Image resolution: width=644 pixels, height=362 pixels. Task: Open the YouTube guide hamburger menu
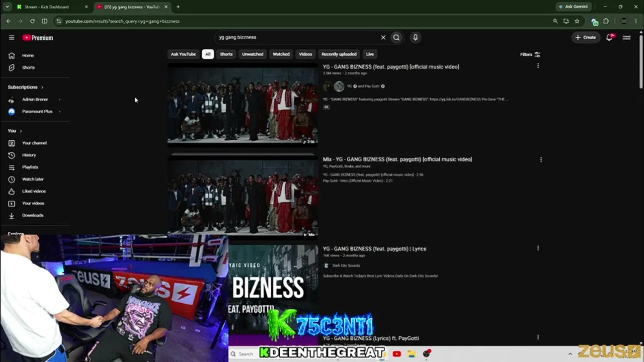(12, 38)
